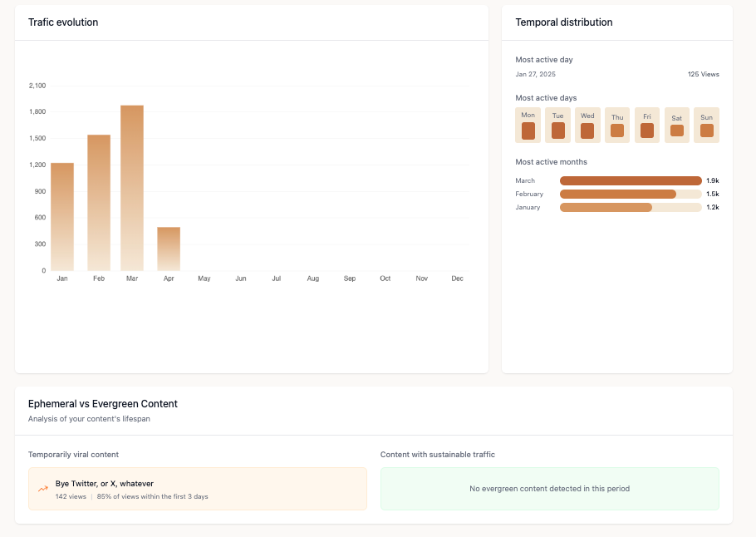The image size is (756, 537).
Task: Click the Jan 27, 2025 most active date
Action: click(x=536, y=74)
